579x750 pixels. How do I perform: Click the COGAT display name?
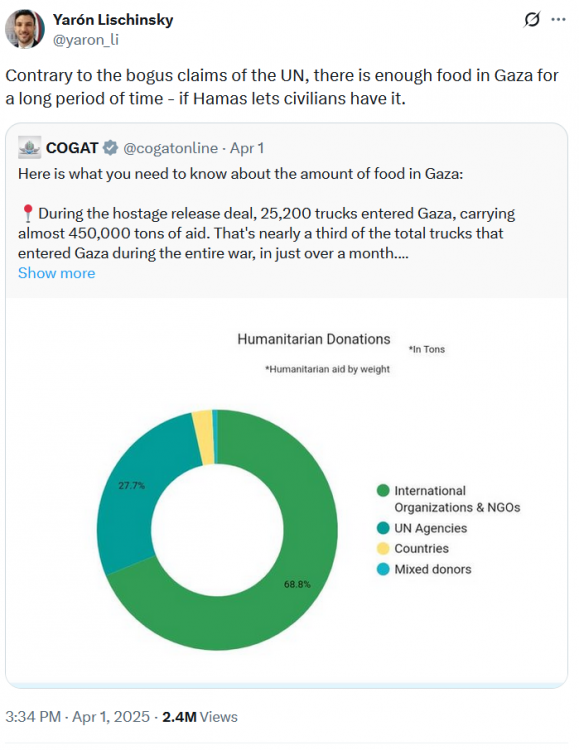pos(72,148)
